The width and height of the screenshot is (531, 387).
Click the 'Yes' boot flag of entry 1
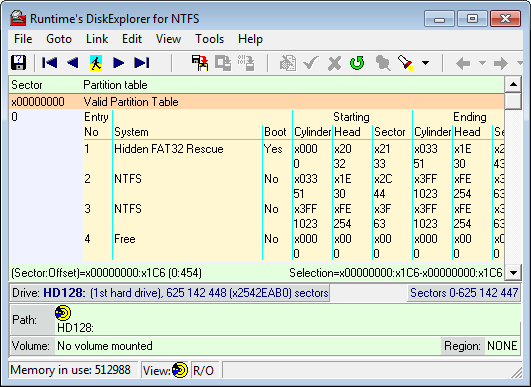point(273,149)
